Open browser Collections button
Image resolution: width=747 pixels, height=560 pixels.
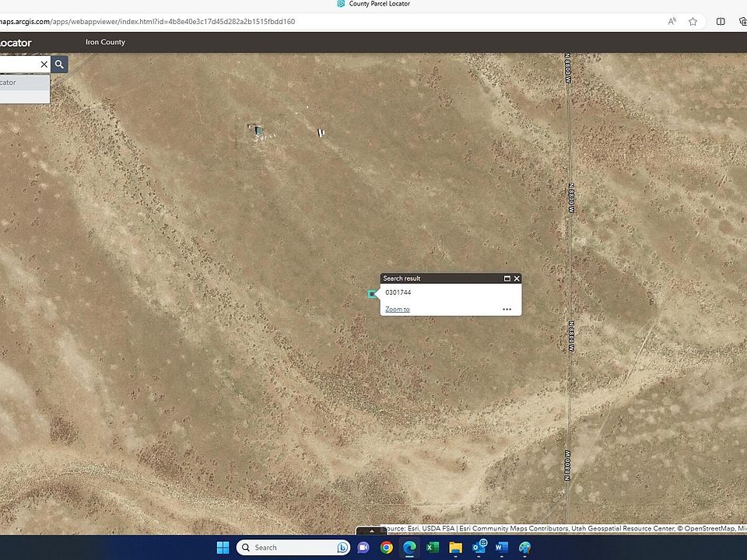[x=742, y=22]
